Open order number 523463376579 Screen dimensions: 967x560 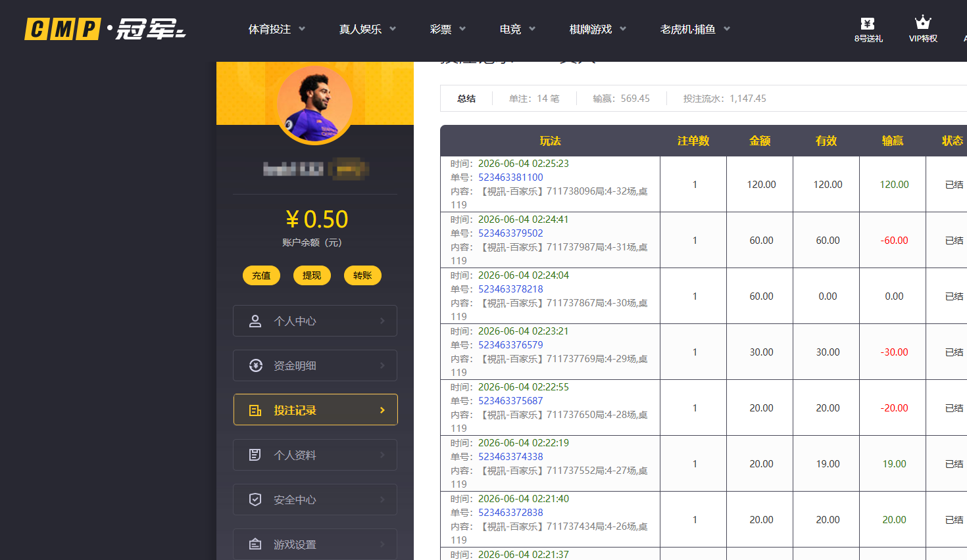[x=510, y=345]
